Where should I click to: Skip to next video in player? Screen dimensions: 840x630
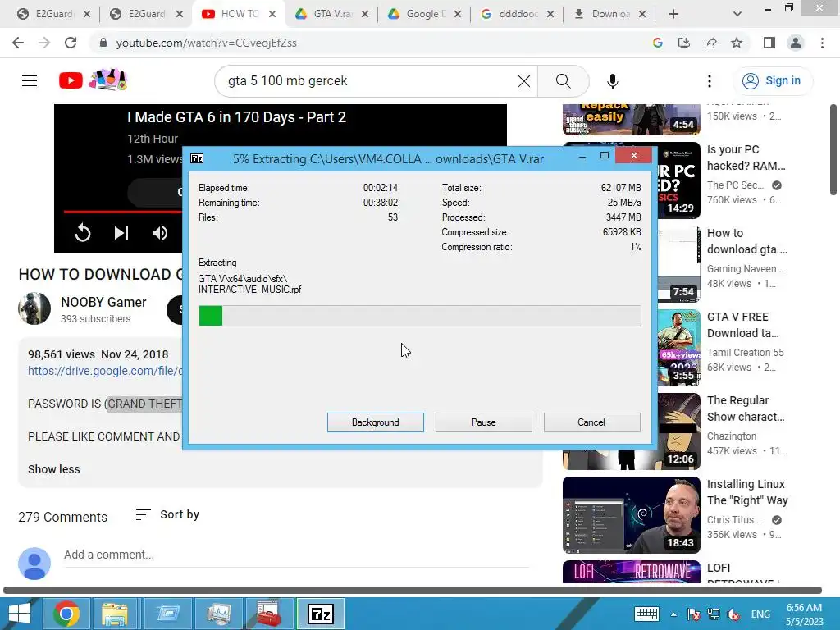pyautogui.click(x=121, y=232)
